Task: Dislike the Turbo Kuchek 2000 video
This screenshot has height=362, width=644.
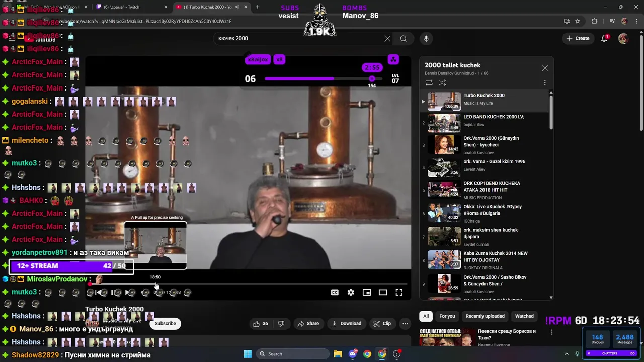Action: 281,324
